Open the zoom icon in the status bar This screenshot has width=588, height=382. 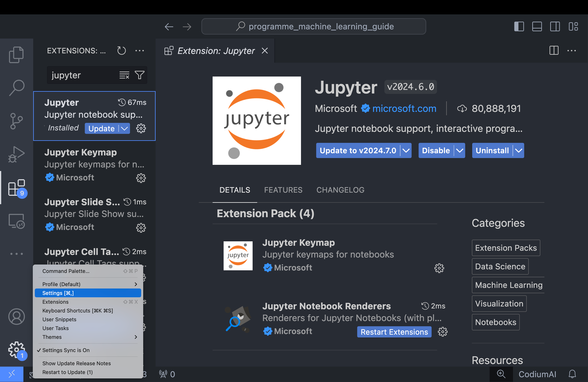pos(501,374)
